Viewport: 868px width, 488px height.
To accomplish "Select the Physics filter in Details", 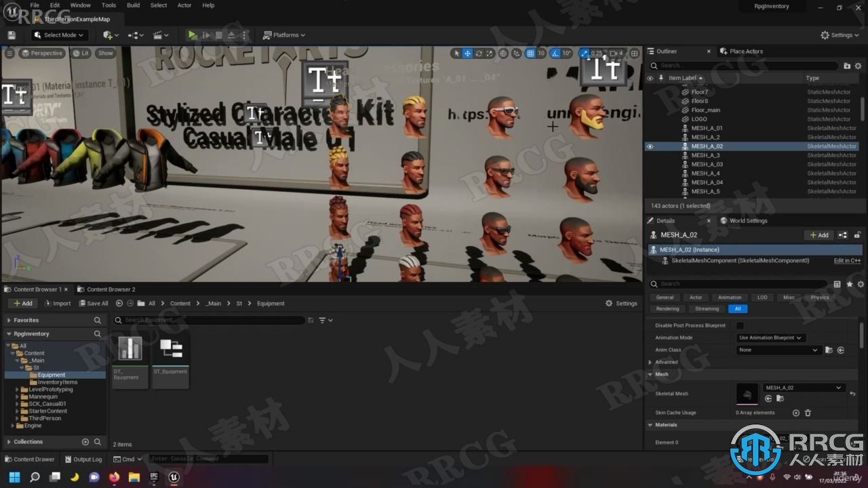I will (819, 297).
